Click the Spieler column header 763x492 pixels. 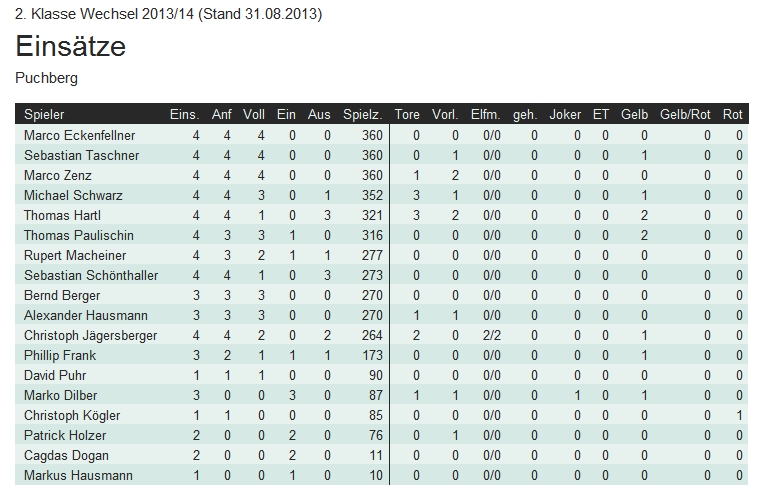point(44,115)
